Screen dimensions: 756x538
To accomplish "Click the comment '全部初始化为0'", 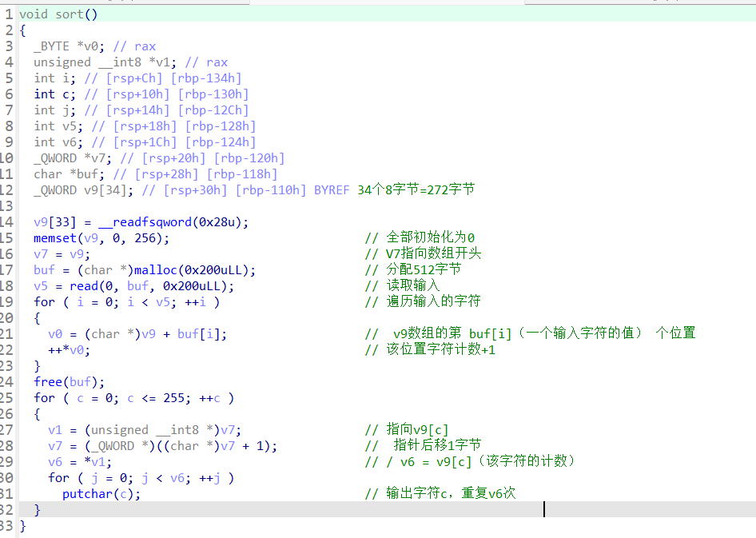I will point(430,237).
